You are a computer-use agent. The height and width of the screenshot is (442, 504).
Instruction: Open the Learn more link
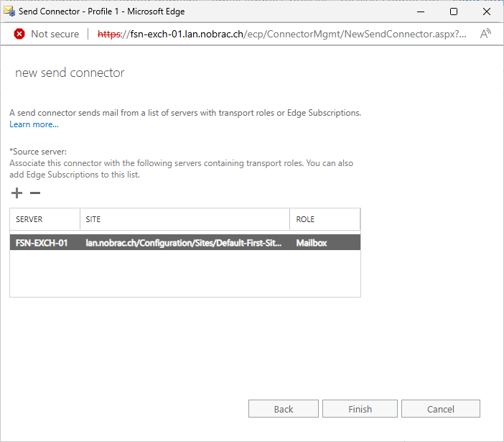(x=34, y=124)
